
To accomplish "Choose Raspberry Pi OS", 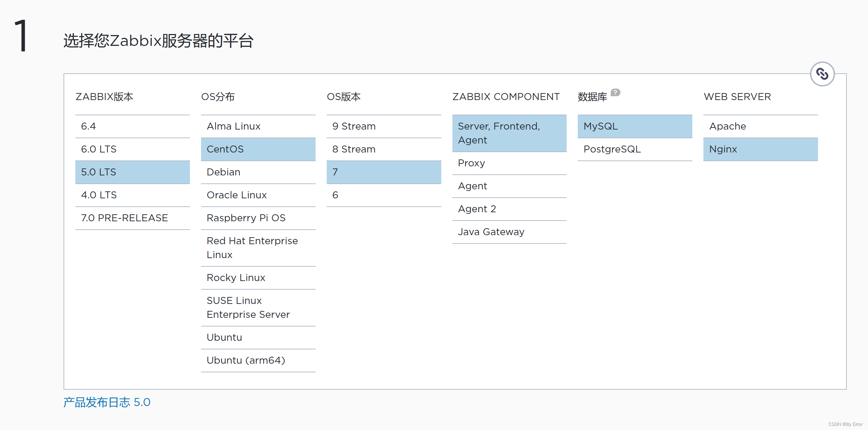I will 258,218.
